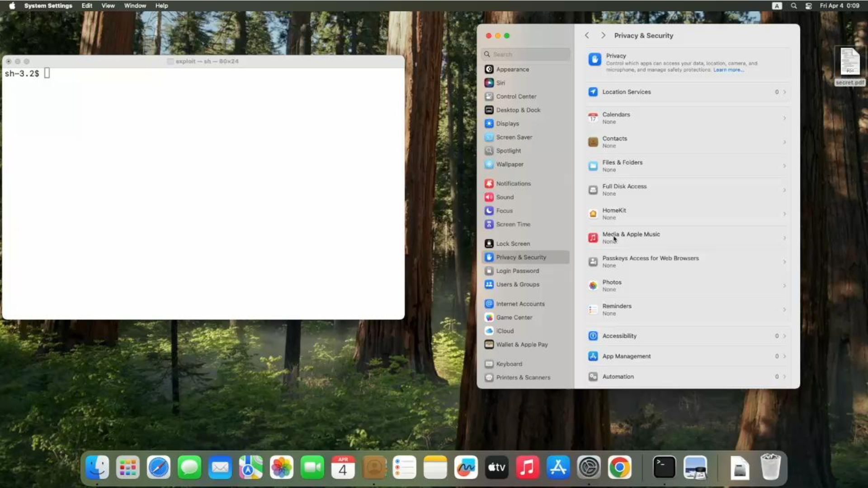Open Photos privacy row
Screen dimensions: 868x488
(x=687, y=286)
